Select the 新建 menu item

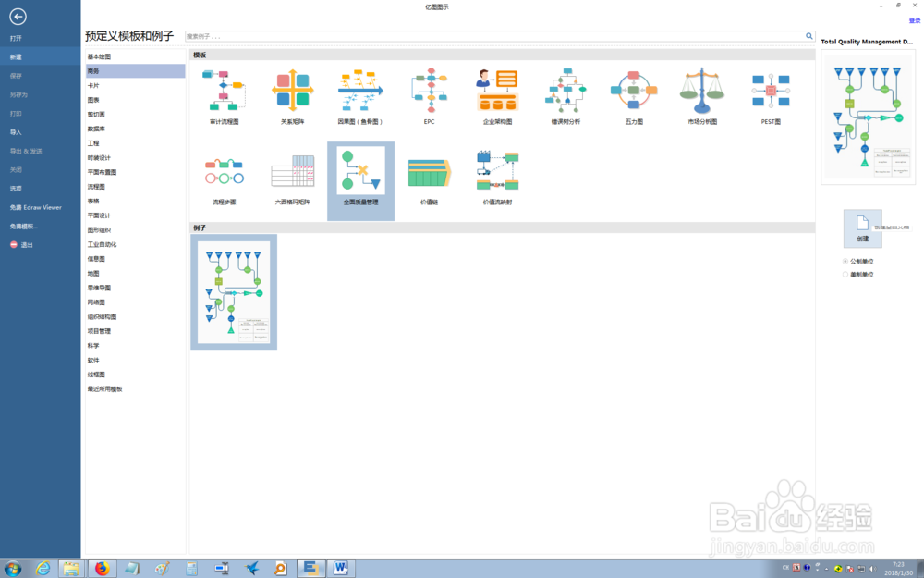pos(40,57)
